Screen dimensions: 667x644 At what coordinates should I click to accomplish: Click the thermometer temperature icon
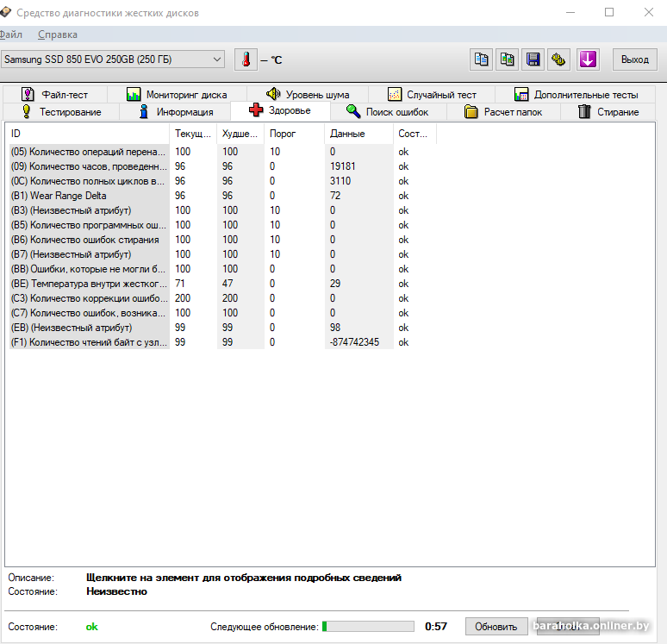246,59
